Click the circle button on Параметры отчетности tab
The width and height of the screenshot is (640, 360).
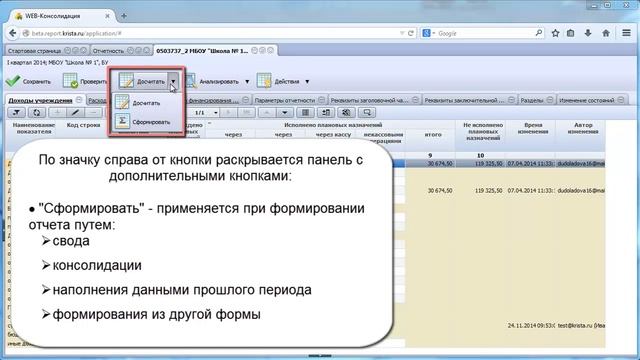(321, 100)
